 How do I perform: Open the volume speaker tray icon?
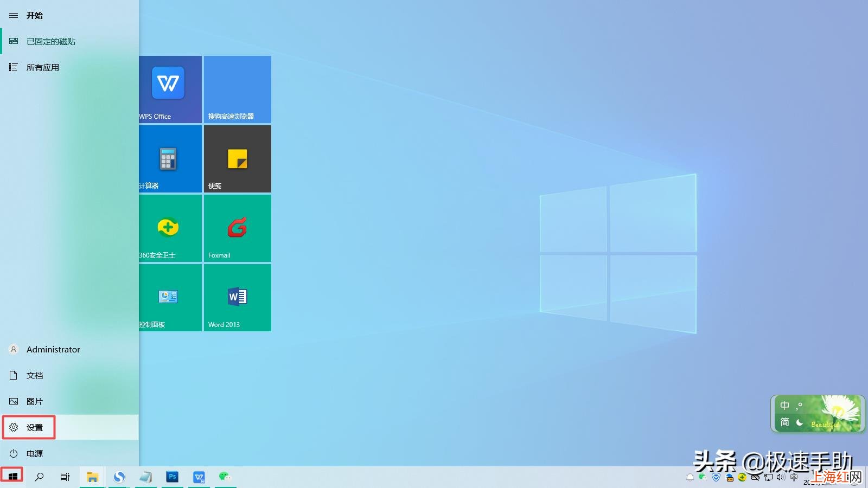pos(781,477)
